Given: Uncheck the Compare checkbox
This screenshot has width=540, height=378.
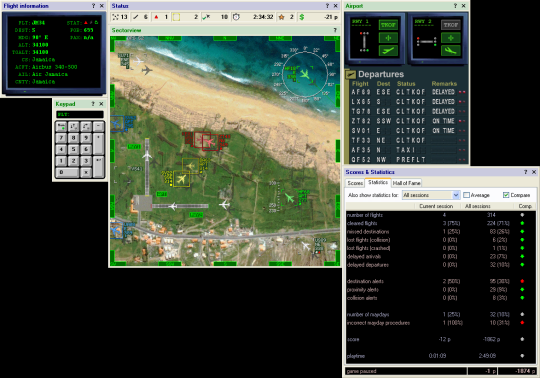Looking at the screenshot, I should [x=506, y=195].
